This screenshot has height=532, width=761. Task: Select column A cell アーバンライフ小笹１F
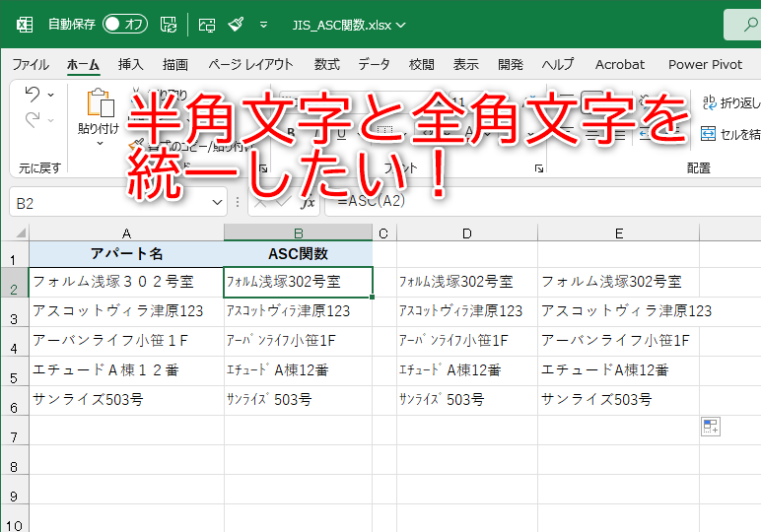click(126, 341)
